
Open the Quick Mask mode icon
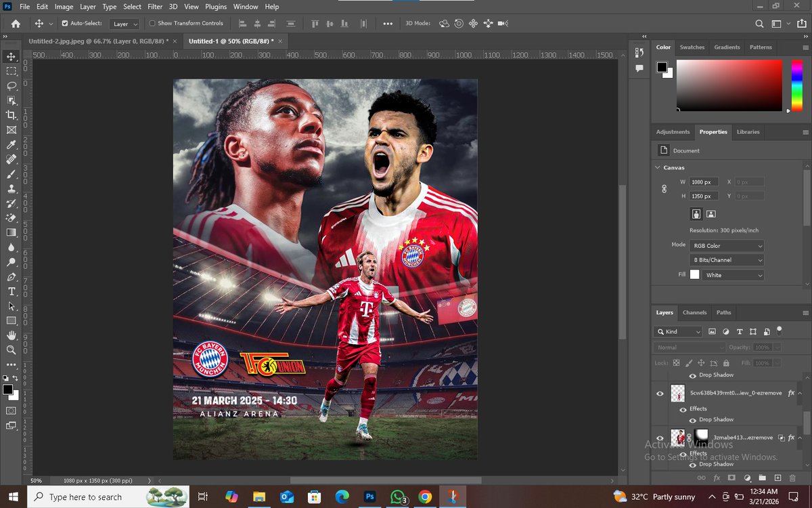[x=12, y=410]
